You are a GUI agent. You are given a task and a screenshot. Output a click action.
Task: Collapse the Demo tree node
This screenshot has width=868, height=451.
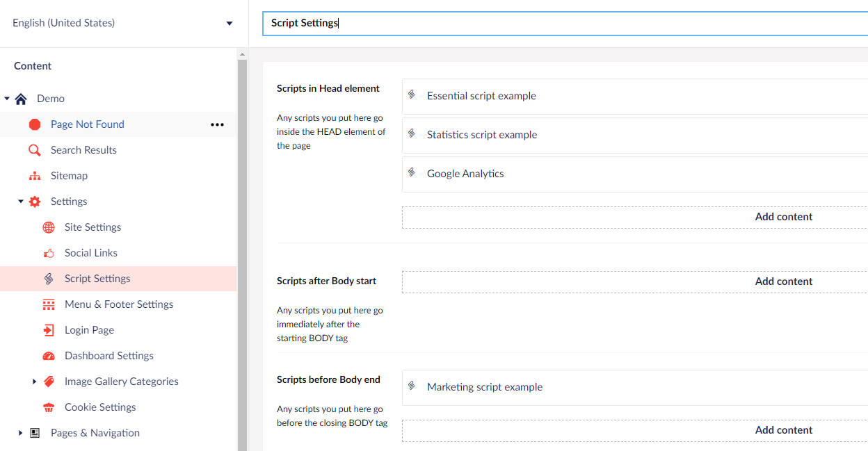tap(7, 99)
